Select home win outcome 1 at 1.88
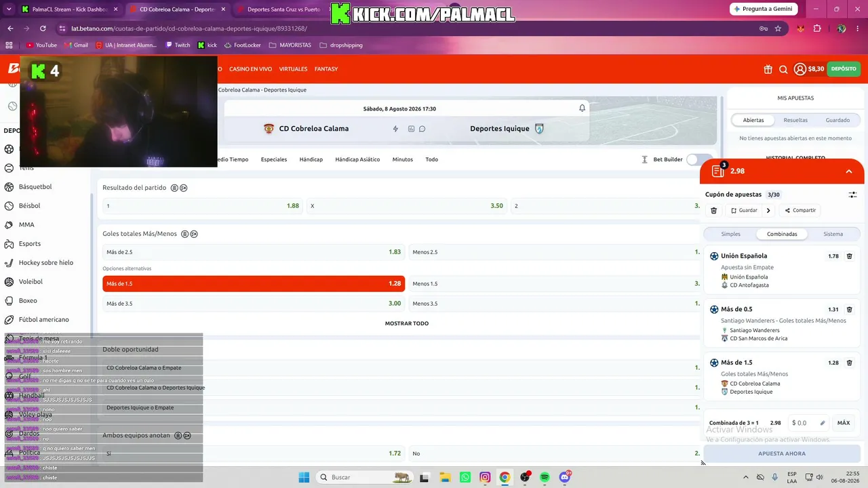 point(203,206)
